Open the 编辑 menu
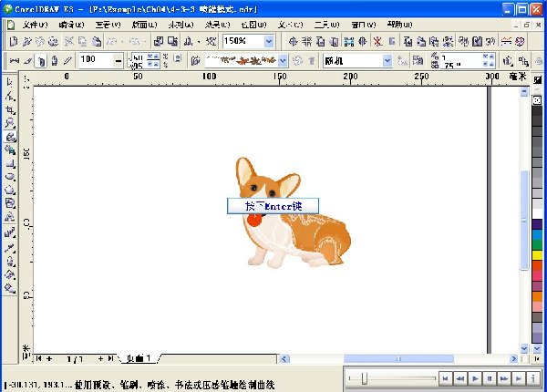Image resolution: width=547 pixels, height=392 pixels. point(71,25)
